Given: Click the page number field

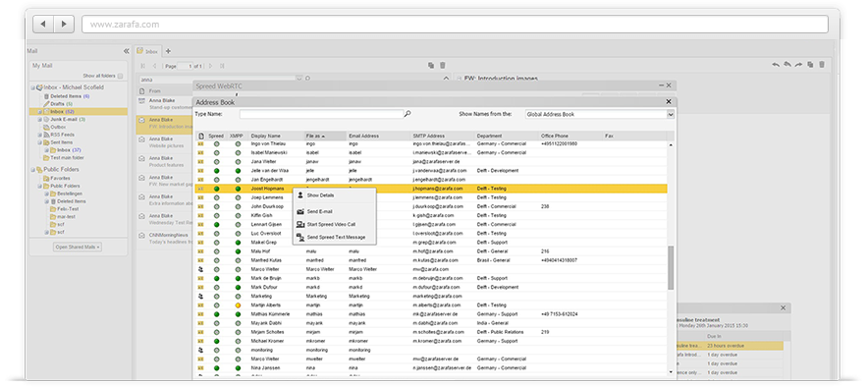Looking at the screenshot, I should coord(186,66).
